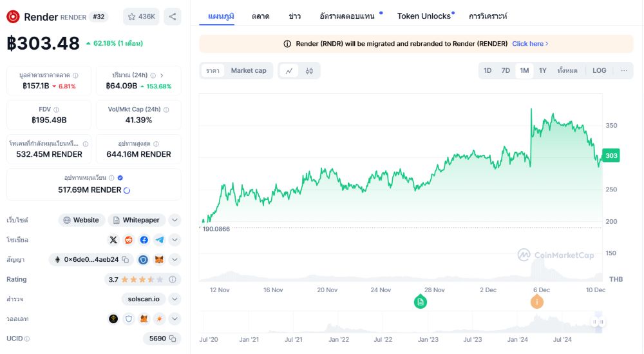644x354 pixels.
Task: Open the Token Unlocks tab
Action: [x=424, y=16]
